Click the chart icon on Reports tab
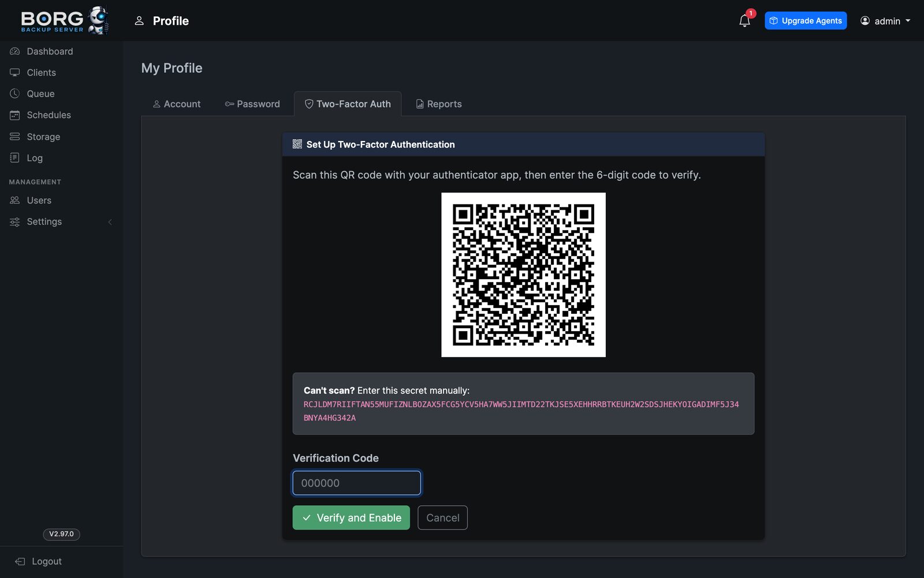Screen dimensions: 924x578 click(420, 104)
